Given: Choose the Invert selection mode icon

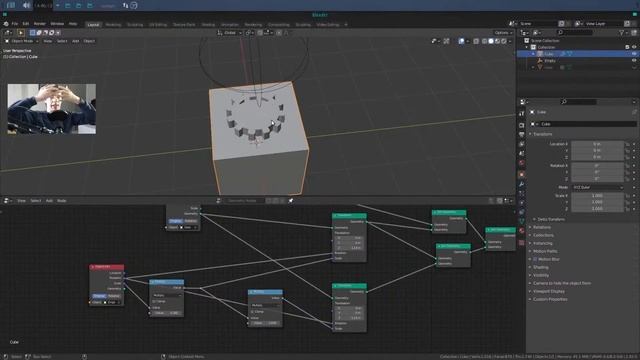Looking at the screenshot, I should [51, 33].
